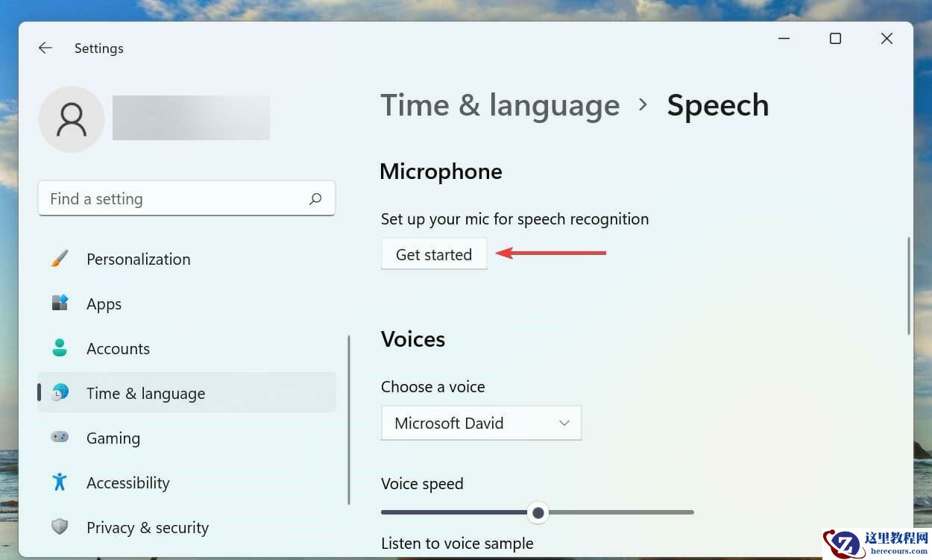Adjust the Voice speed slider handle

click(538, 512)
